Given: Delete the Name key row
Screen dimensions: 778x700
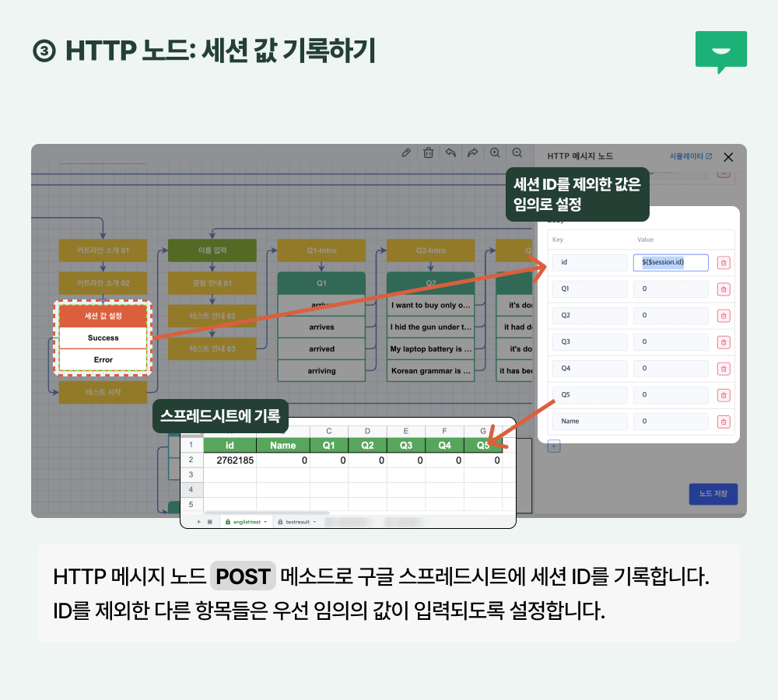Looking at the screenshot, I should [724, 422].
